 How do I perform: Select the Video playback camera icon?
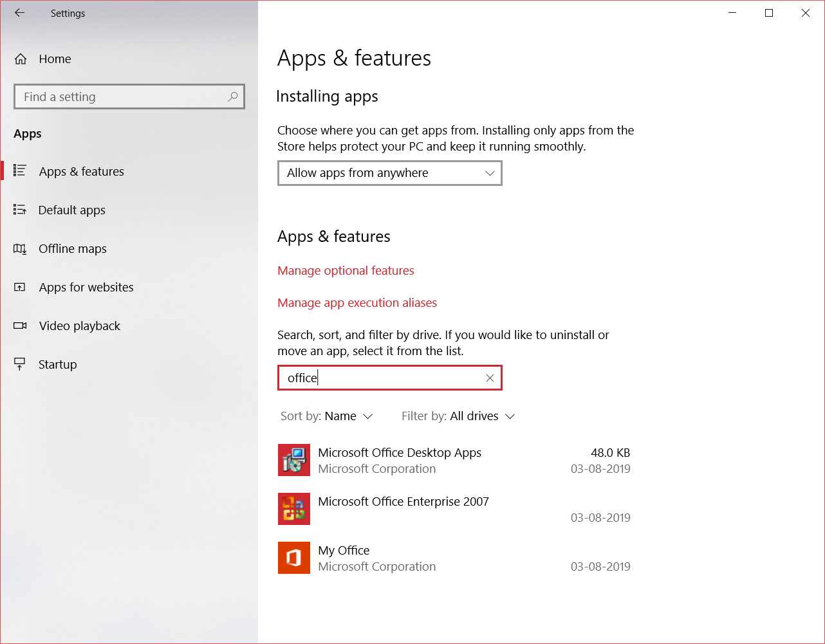[x=20, y=326]
